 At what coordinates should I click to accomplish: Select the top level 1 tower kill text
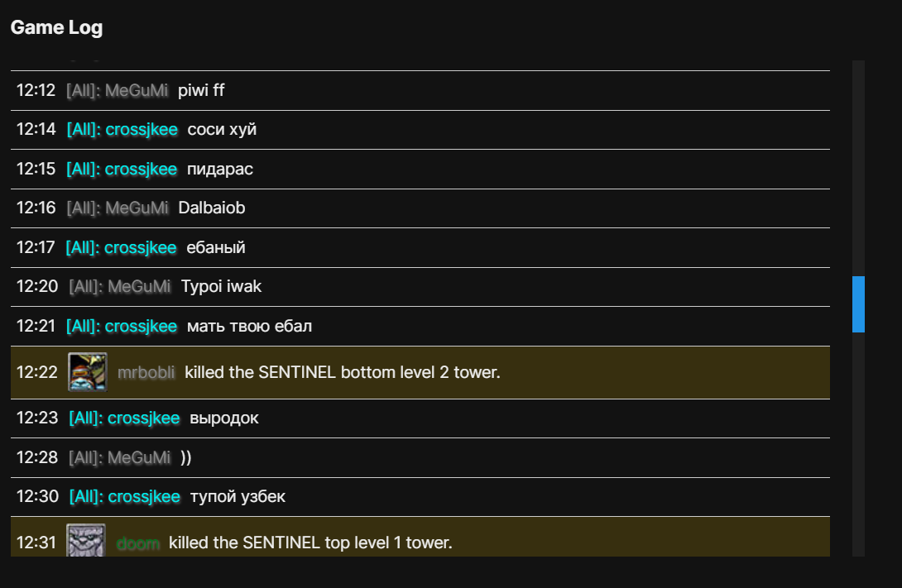coord(310,543)
